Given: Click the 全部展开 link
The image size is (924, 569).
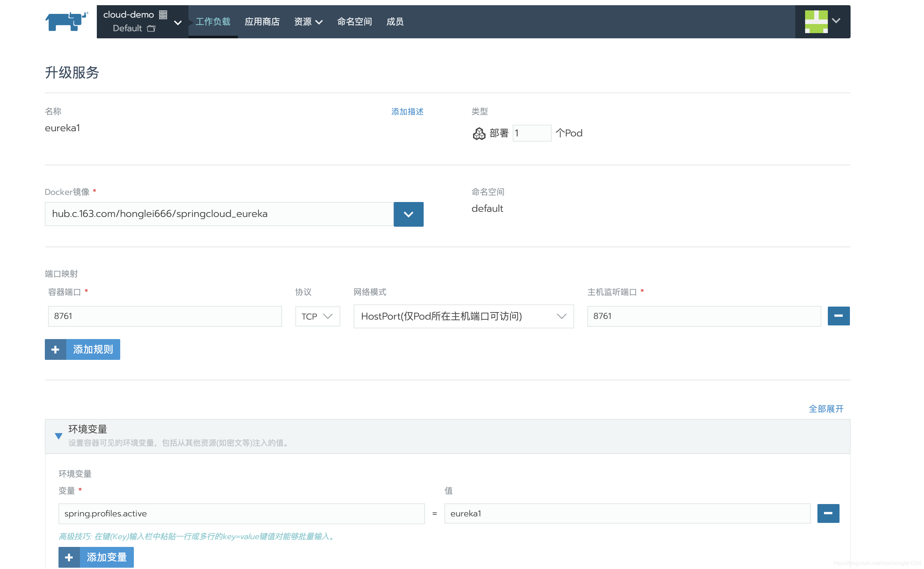Looking at the screenshot, I should (827, 408).
